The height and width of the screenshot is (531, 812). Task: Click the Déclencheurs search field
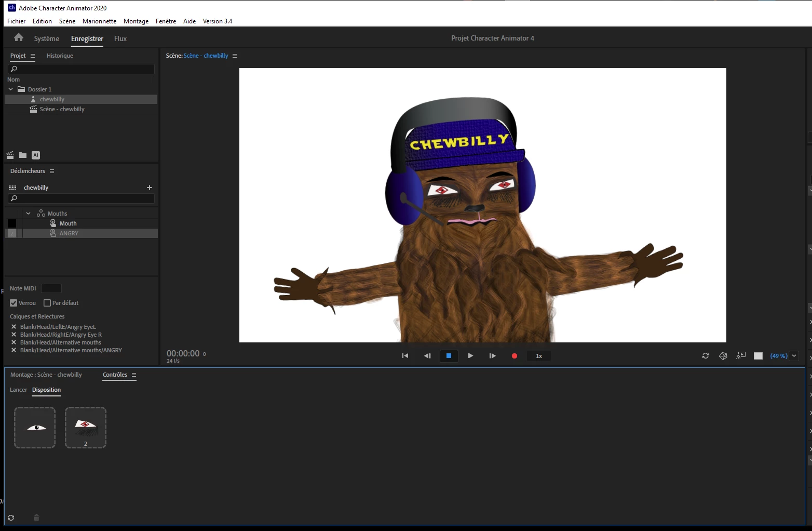[82, 198]
